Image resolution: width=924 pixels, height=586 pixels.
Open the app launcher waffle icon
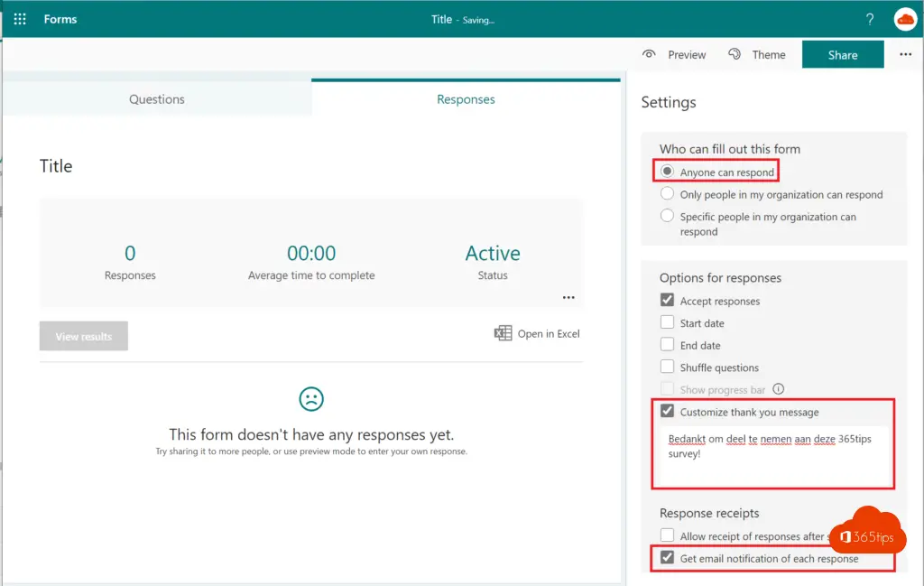click(20, 19)
